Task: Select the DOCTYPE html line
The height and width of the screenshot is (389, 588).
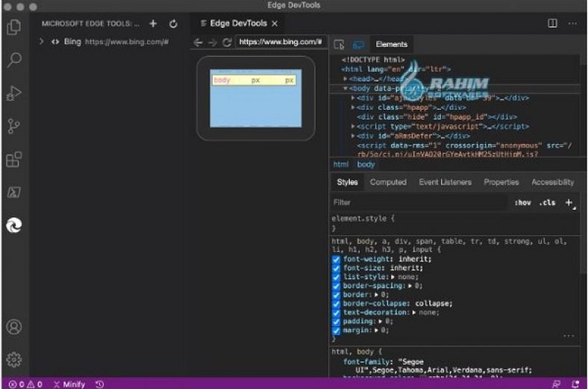Action: (374, 60)
